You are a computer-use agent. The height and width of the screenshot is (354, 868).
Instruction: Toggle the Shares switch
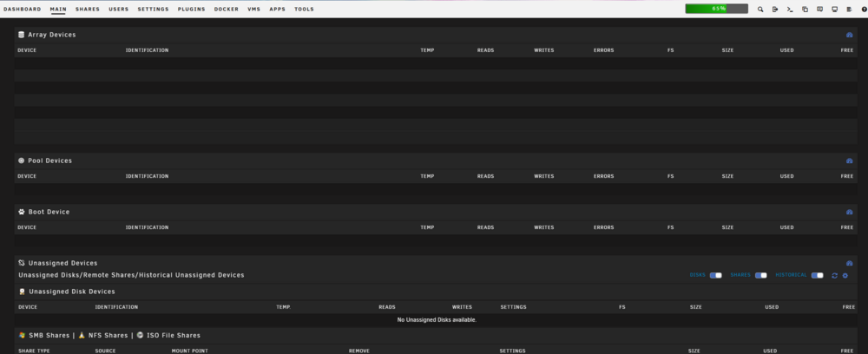[761, 275]
